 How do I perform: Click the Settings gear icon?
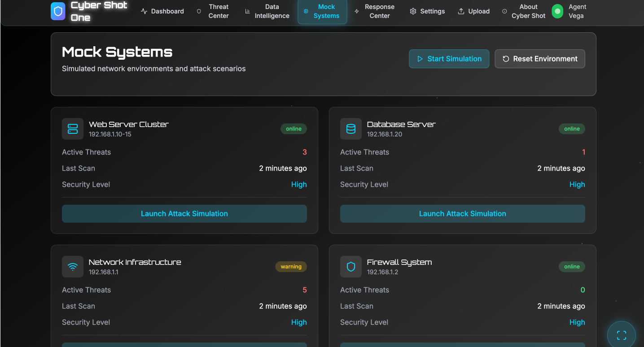413,11
